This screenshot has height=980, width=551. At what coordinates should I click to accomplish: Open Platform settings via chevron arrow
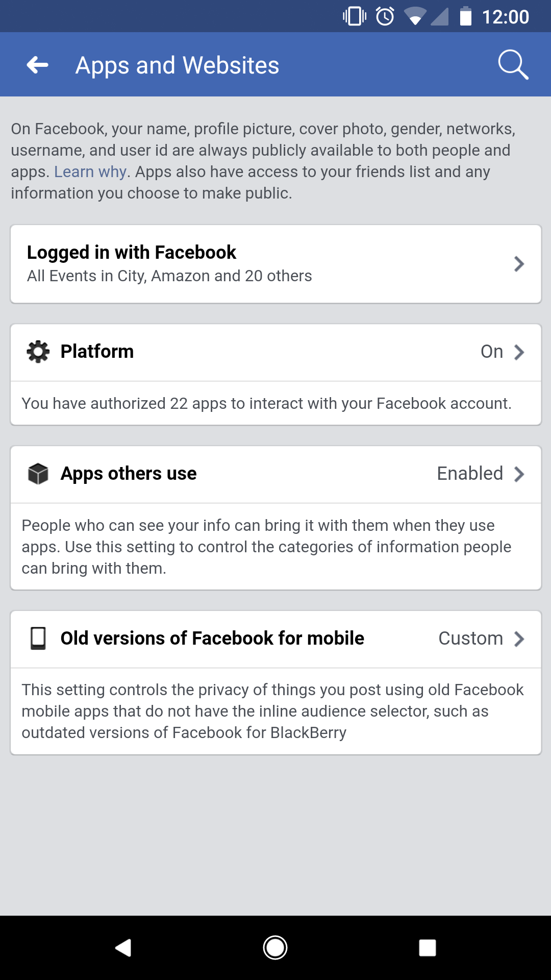[519, 352]
